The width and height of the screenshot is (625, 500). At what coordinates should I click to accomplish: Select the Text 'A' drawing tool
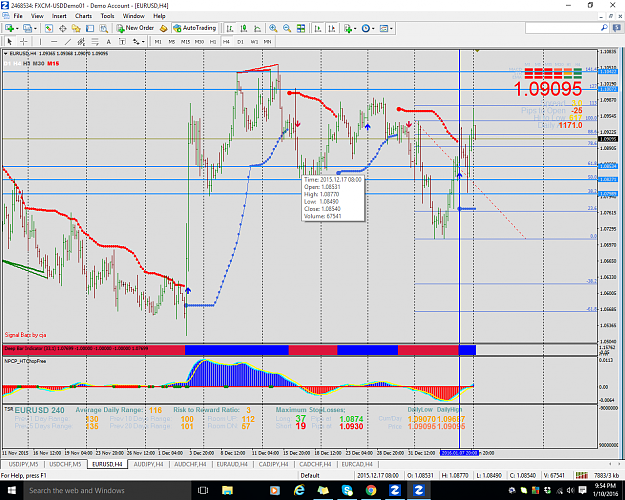(x=108, y=41)
